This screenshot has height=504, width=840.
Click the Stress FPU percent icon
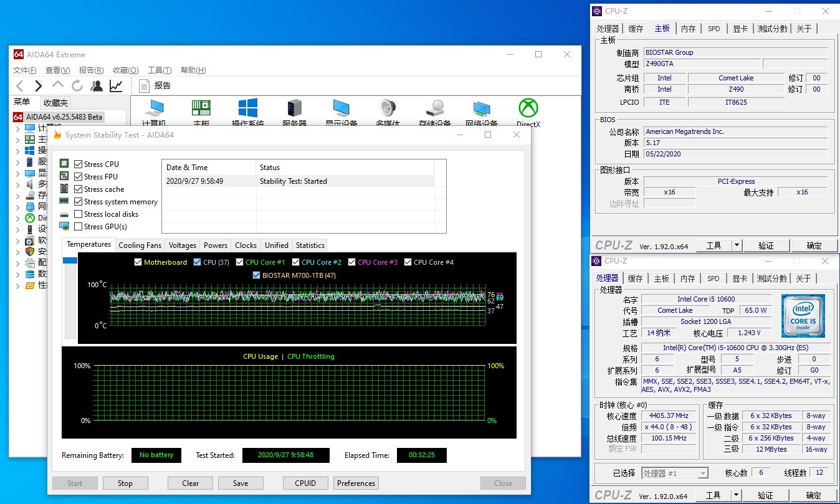(x=64, y=176)
